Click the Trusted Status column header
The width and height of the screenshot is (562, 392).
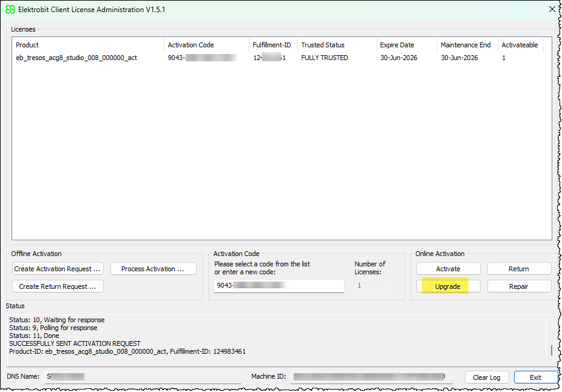tap(335, 44)
